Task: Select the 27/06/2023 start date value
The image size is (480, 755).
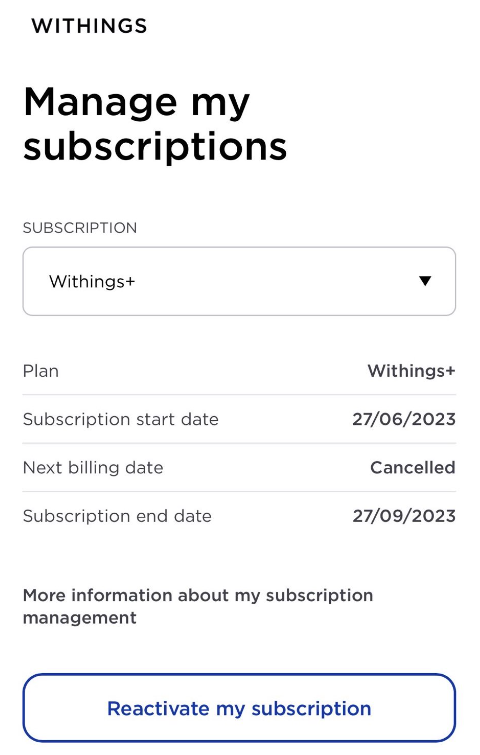Action: coord(404,419)
